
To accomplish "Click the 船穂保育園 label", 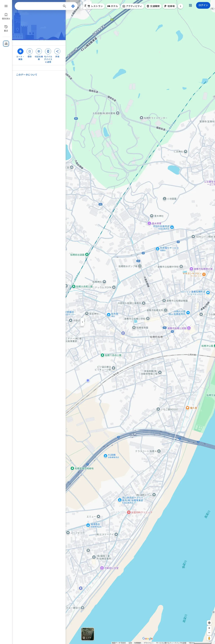I will pyautogui.click(x=142, y=328).
